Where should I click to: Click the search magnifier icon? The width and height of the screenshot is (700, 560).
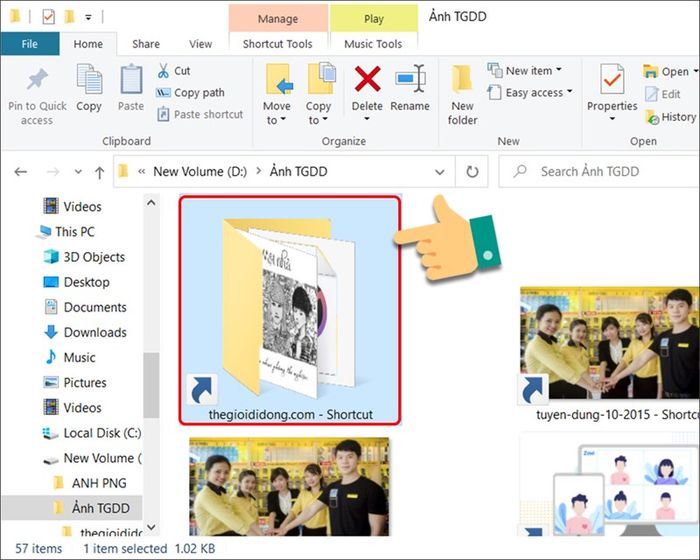click(x=520, y=171)
